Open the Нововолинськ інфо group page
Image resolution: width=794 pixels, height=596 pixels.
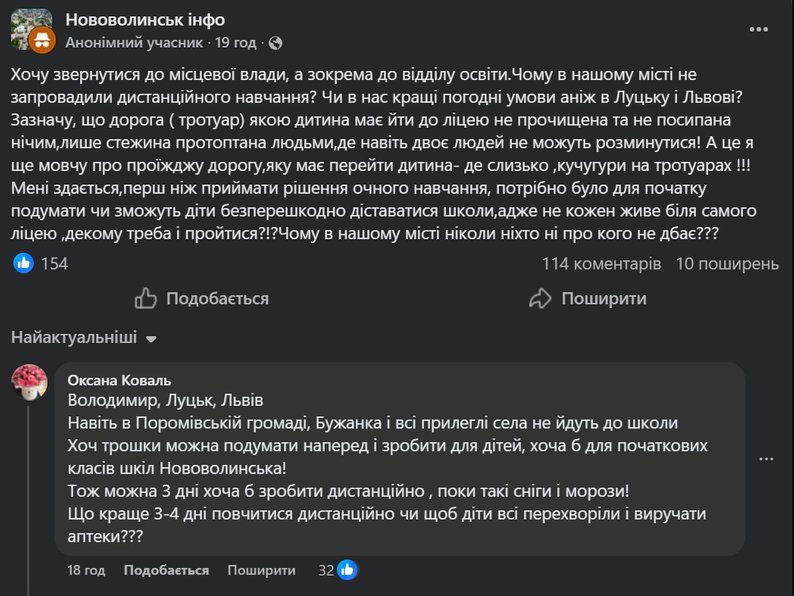144,20
